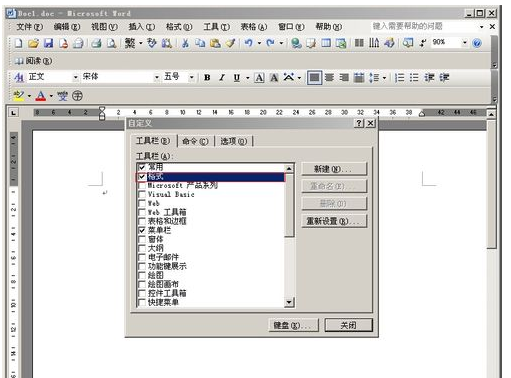The width and height of the screenshot is (511, 378).
Task: Click the 重新设置 button
Action: coord(334,221)
